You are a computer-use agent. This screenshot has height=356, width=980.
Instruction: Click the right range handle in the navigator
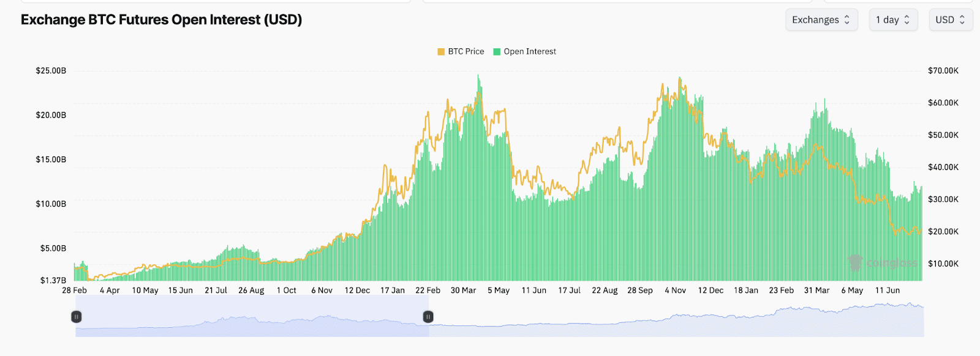pyautogui.click(x=429, y=316)
